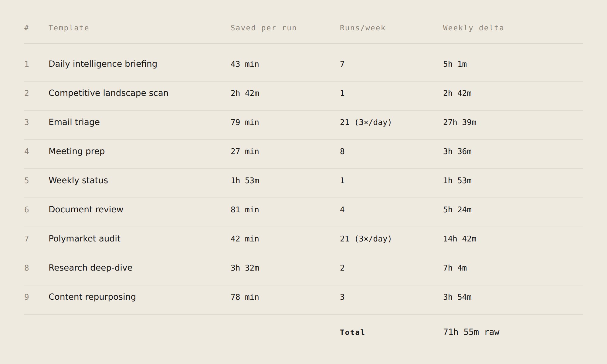Select the Polymarket audit template

84,239
